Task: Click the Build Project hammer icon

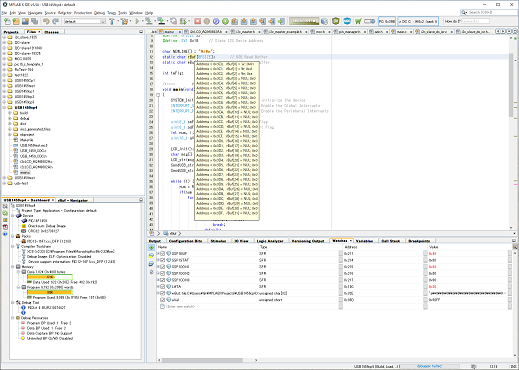Action: [112, 21]
